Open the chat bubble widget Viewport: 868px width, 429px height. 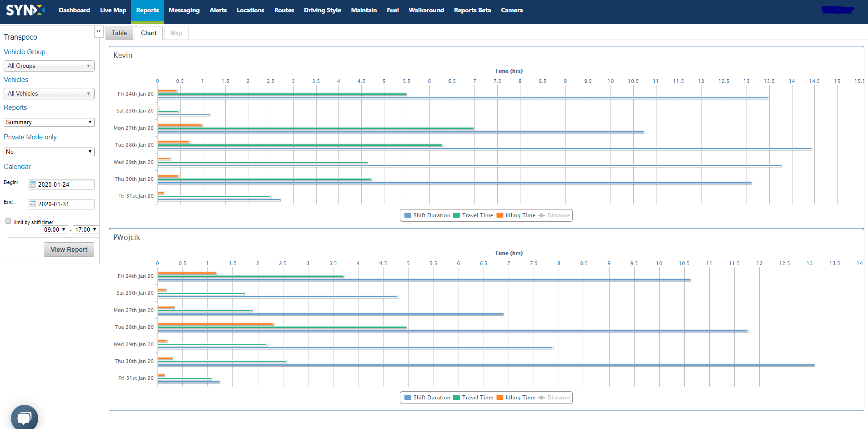(x=25, y=418)
